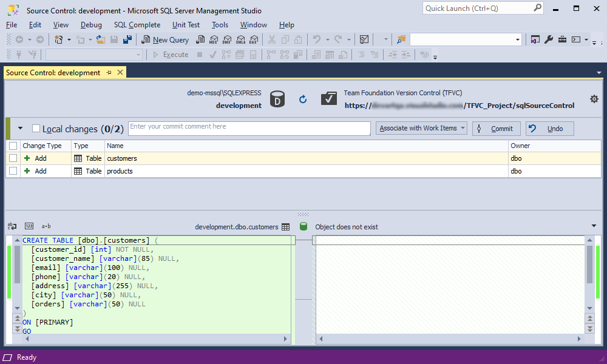Viewport: 607px width, 364px height.
Task: Open the document tab list dropdown
Action: click(599, 73)
